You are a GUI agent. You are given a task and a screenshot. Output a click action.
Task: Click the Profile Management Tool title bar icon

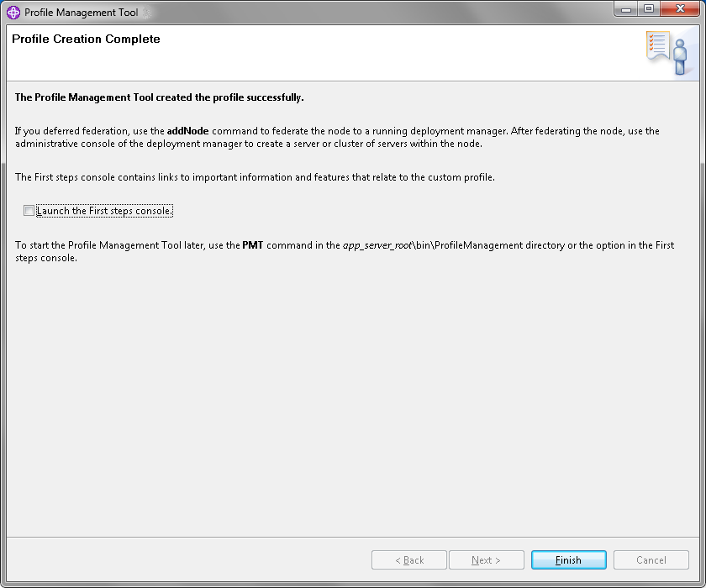coord(13,12)
